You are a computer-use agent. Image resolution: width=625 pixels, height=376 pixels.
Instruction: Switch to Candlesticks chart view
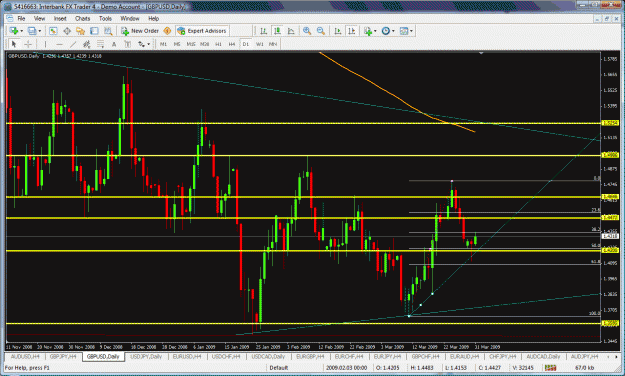click(x=277, y=31)
